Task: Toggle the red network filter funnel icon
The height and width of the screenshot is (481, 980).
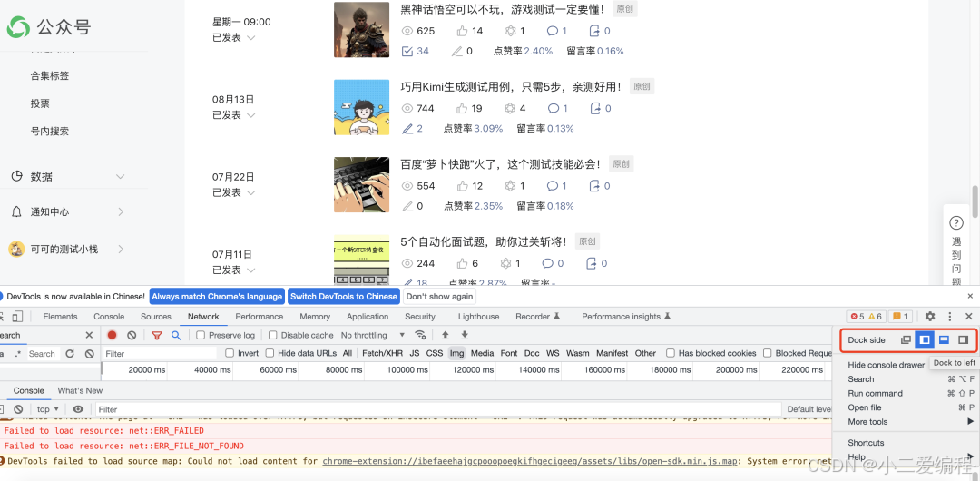Action: click(157, 335)
